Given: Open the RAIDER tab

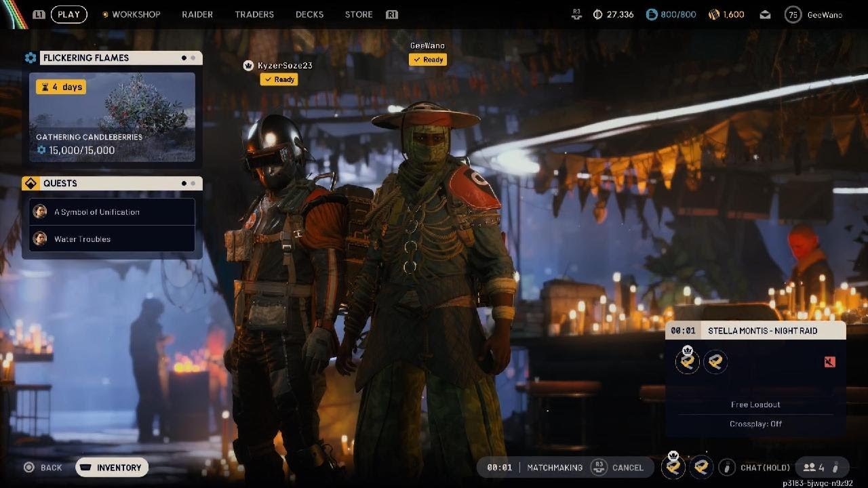Looking at the screenshot, I should point(197,14).
